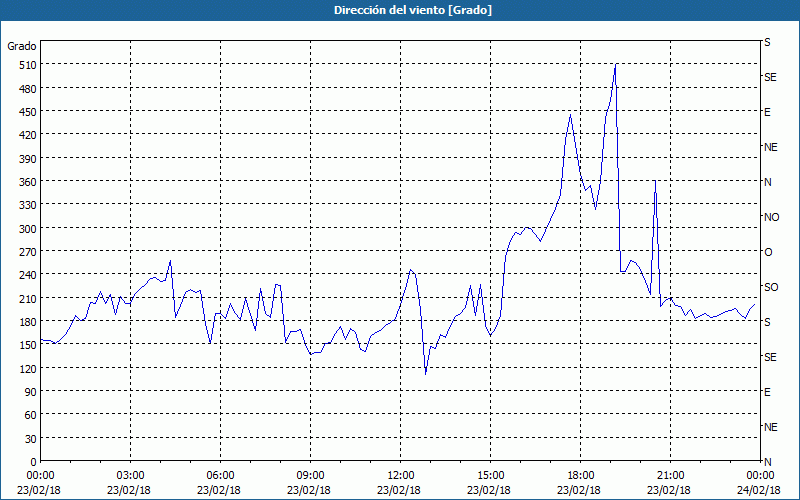Click the NE compass label near 45 degrees

[770, 427]
